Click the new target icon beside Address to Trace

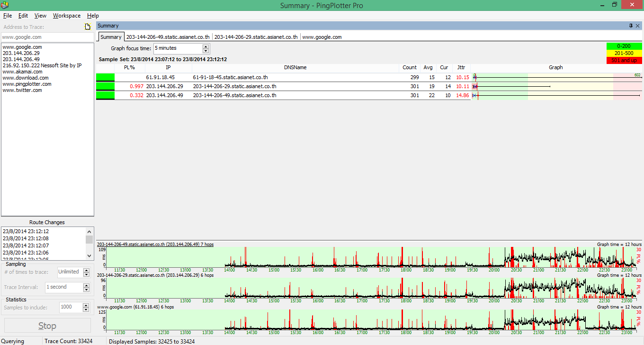(x=87, y=27)
